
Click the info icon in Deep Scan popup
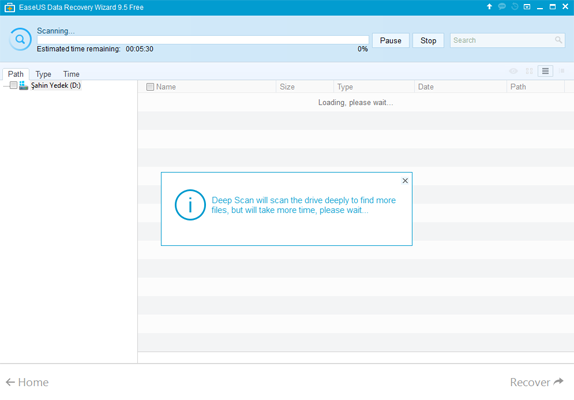click(x=190, y=205)
